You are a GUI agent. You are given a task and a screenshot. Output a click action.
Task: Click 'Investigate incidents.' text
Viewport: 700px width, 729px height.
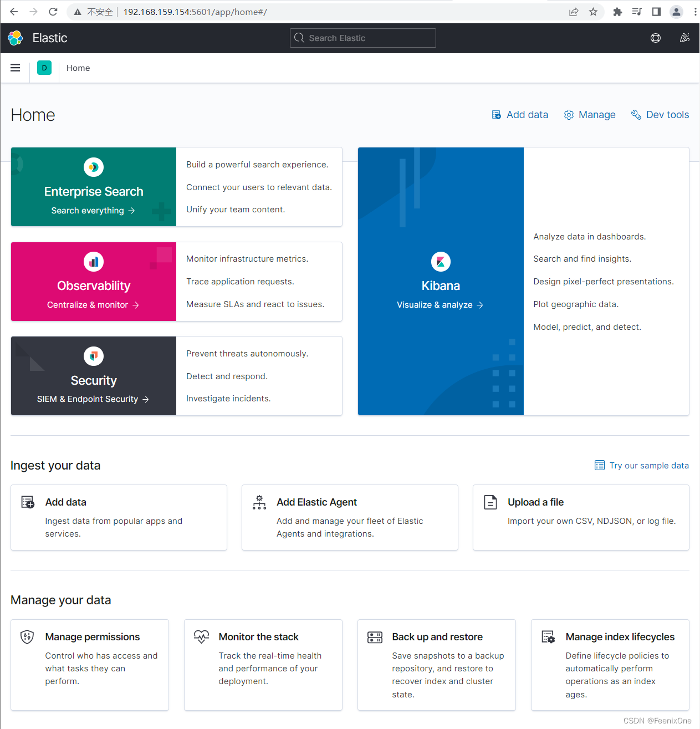click(228, 399)
